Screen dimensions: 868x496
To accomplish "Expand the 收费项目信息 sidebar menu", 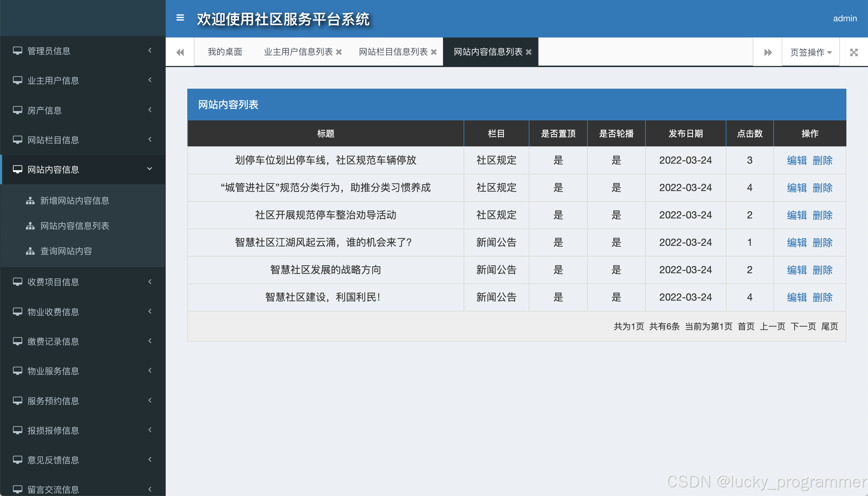I will (x=83, y=282).
